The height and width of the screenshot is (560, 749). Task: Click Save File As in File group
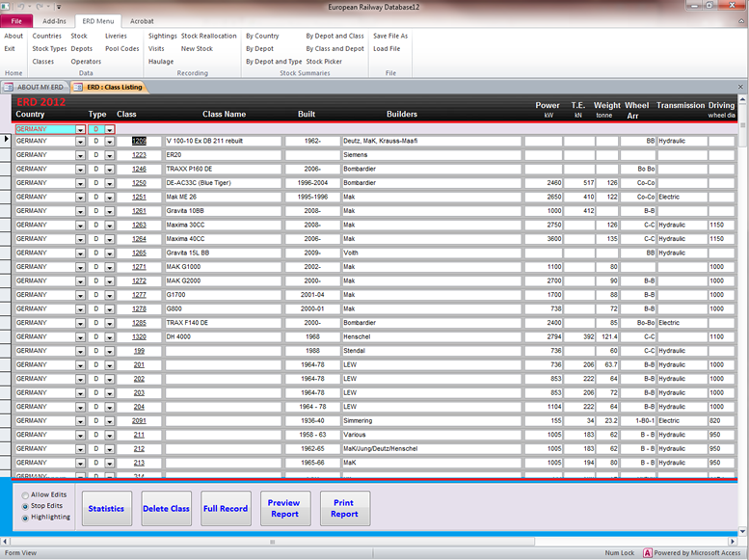coord(390,36)
